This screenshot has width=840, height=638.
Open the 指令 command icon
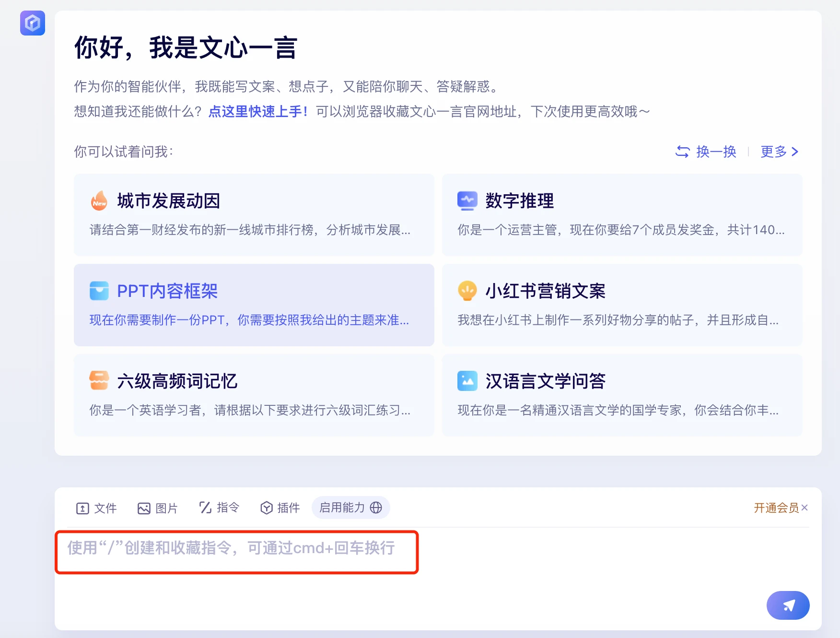pyautogui.click(x=205, y=508)
